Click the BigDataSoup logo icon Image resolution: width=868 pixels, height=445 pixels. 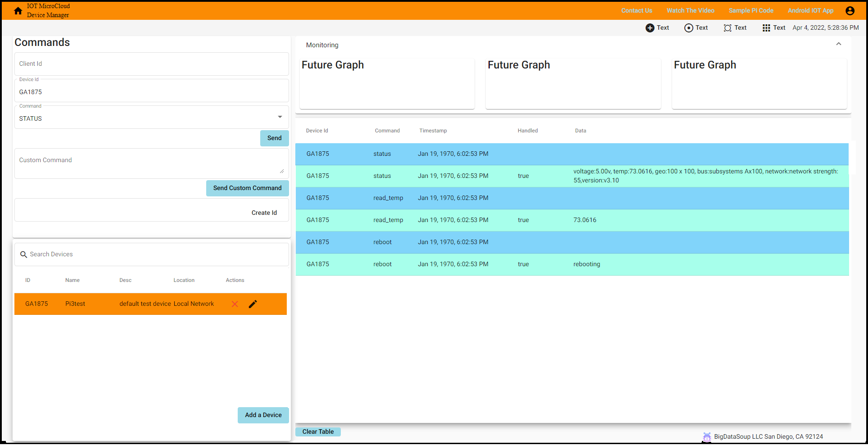(707, 437)
